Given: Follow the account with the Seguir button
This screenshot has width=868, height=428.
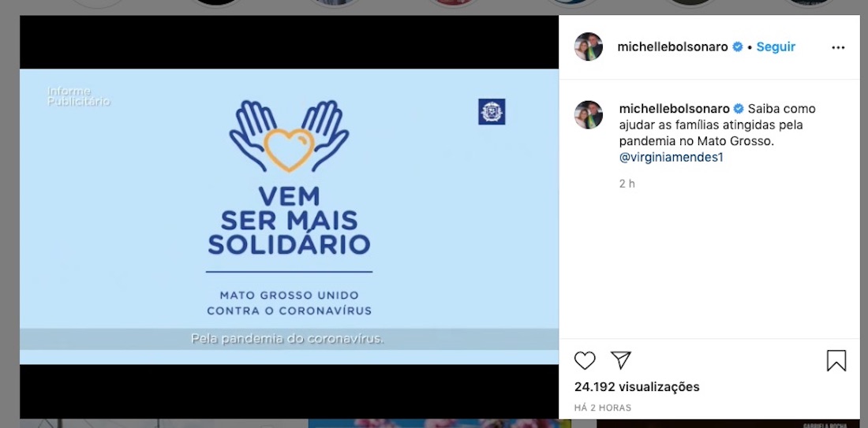Looking at the screenshot, I should 776,47.
